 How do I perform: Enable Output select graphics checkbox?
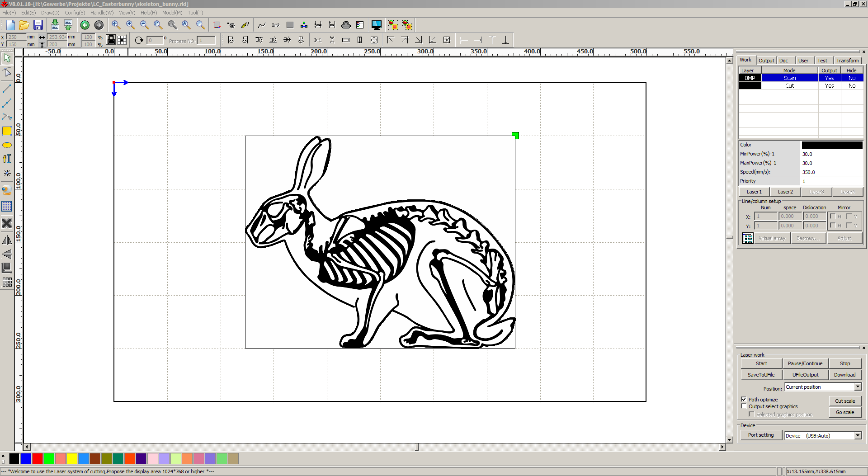click(x=744, y=406)
